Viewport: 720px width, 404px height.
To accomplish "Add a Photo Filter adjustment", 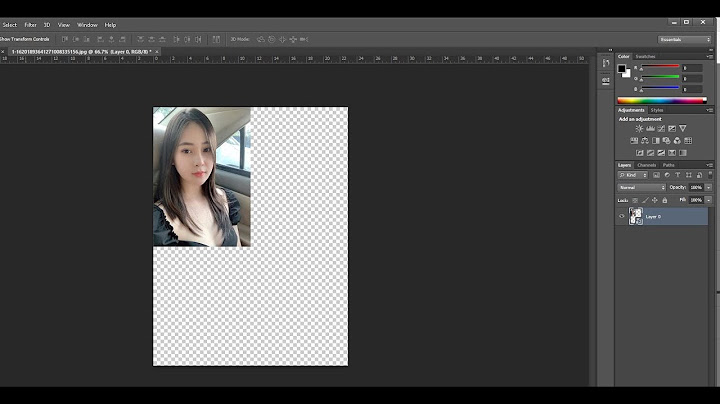I will click(666, 140).
